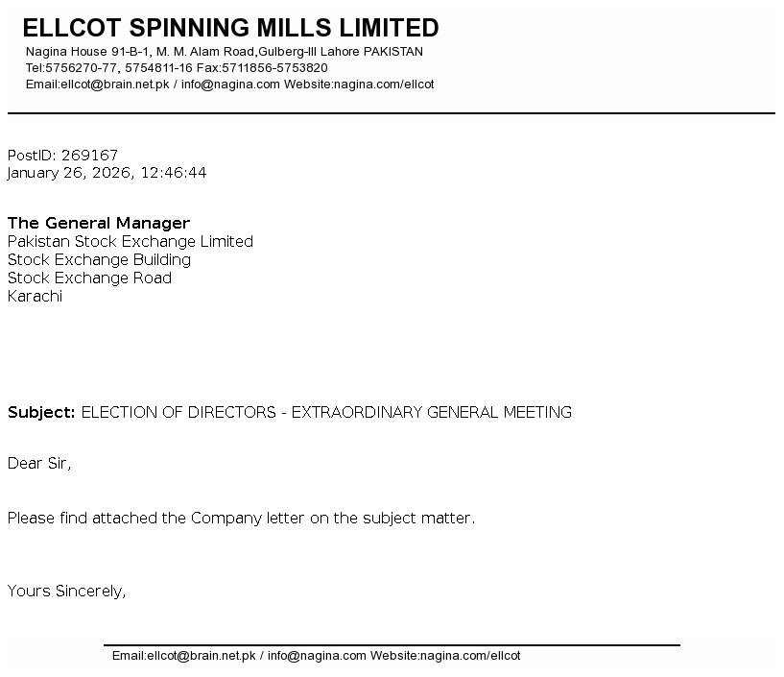Click Pakistan Stock Exchange Limited line

[x=131, y=242]
